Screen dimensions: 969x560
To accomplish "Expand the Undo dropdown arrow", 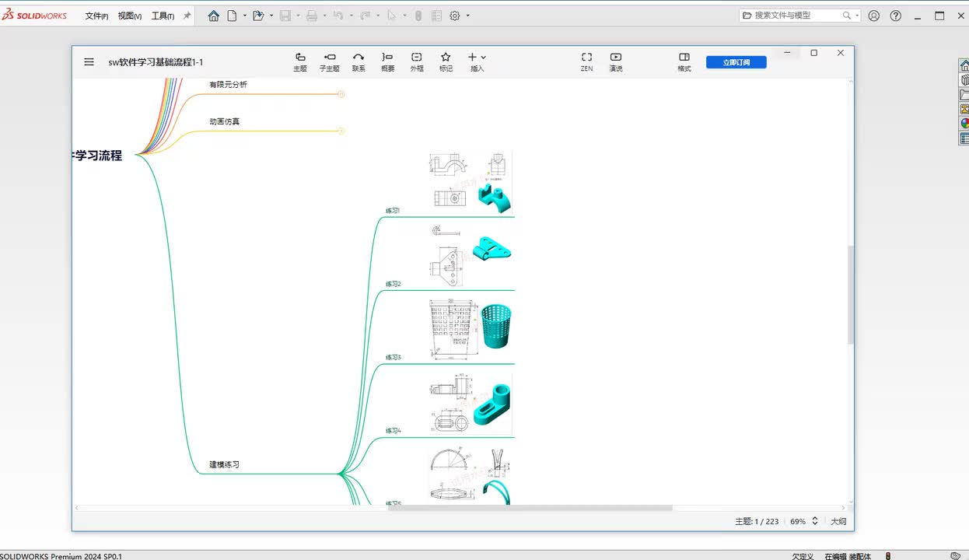I will [x=351, y=16].
